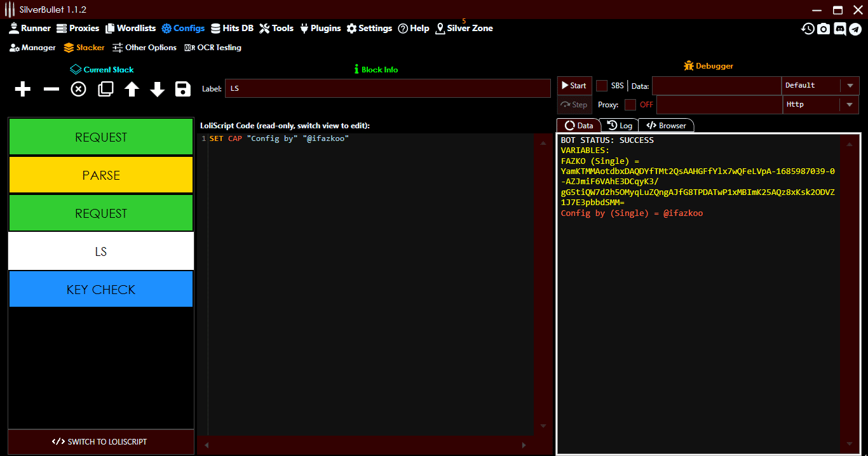The image size is (868, 456).
Task: Select the KEY CHECK block in the stack
Action: (x=100, y=289)
